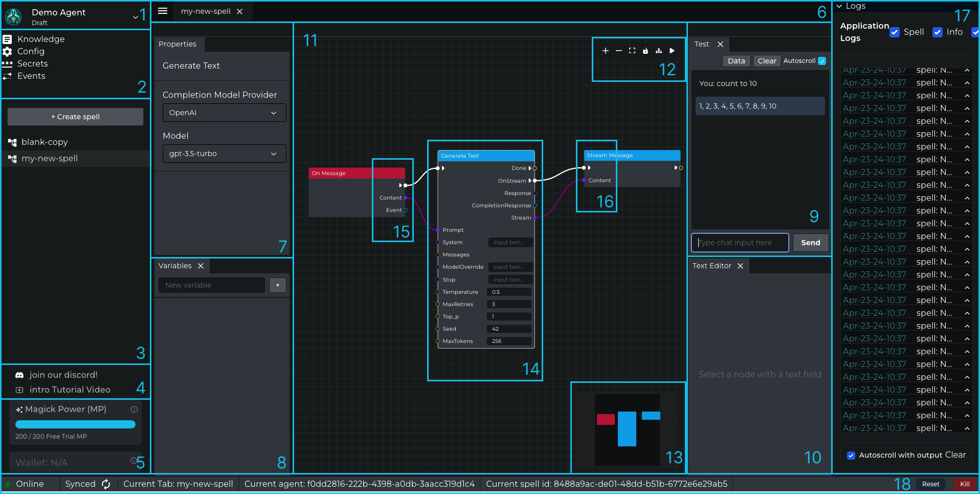Uncheck the Spell logs filter
This screenshot has height=495, width=980.
[x=895, y=32]
